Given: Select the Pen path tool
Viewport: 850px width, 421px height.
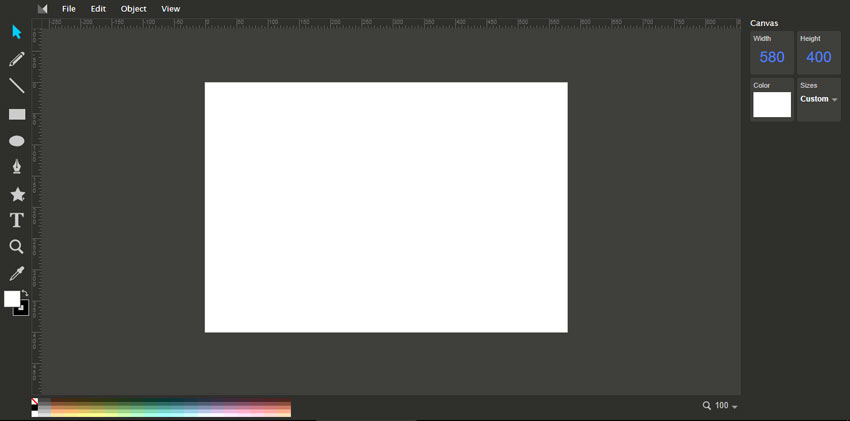Looking at the screenshot, I should [17, 167].
